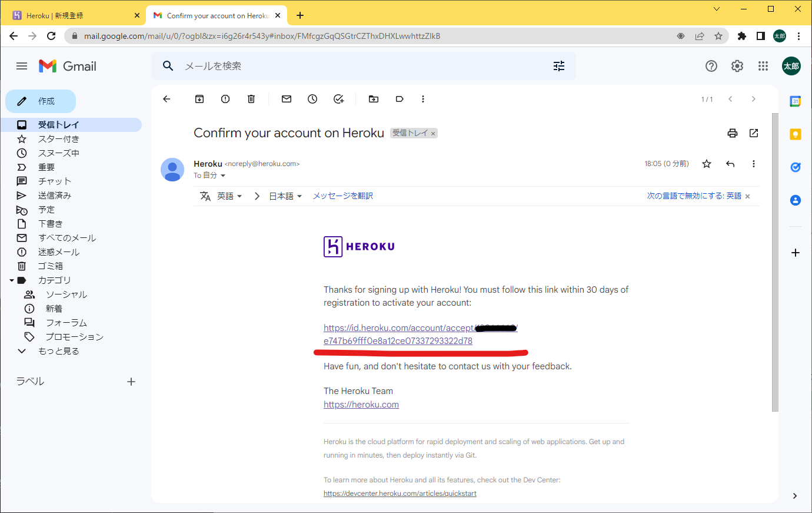Open スター付き folder
The image size is (812, 513).
pos(58,139)
